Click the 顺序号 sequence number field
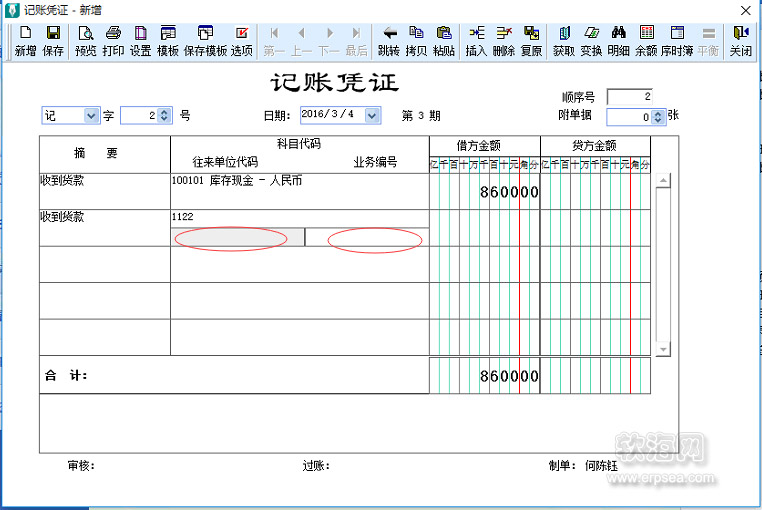 click(630, 97)
